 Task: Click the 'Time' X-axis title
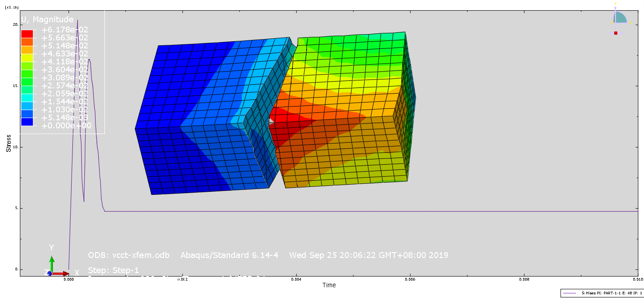click(329, 285)
